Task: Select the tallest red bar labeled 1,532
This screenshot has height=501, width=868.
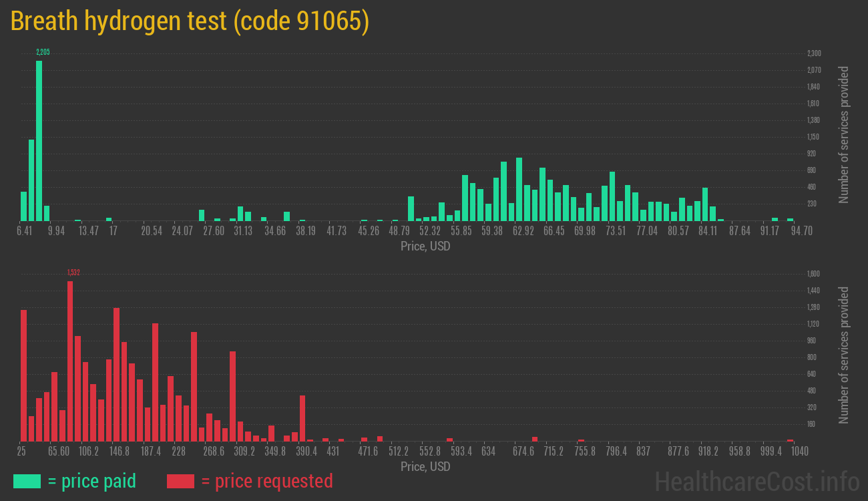Action: tap(70, 361)
